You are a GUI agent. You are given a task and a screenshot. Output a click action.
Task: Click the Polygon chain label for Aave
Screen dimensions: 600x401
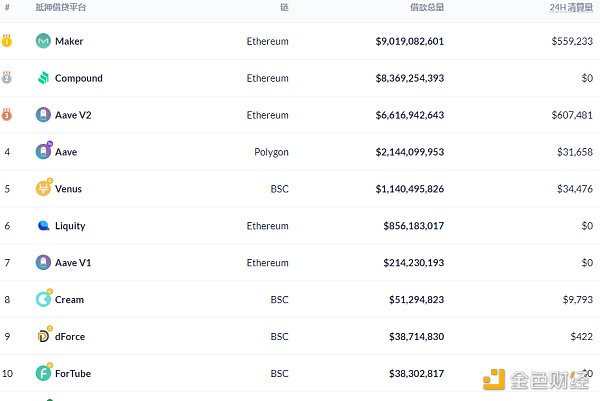[x=271, y=152]
